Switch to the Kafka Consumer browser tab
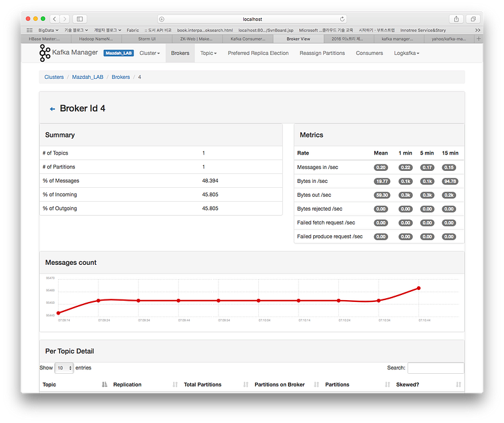The image size is (504, 423). [248, 39]
